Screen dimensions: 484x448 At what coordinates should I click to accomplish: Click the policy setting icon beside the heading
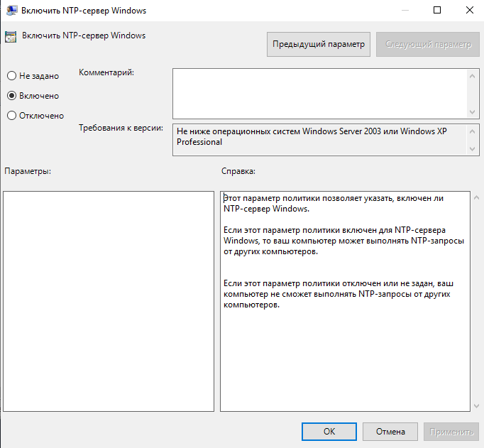coord(11,37)
